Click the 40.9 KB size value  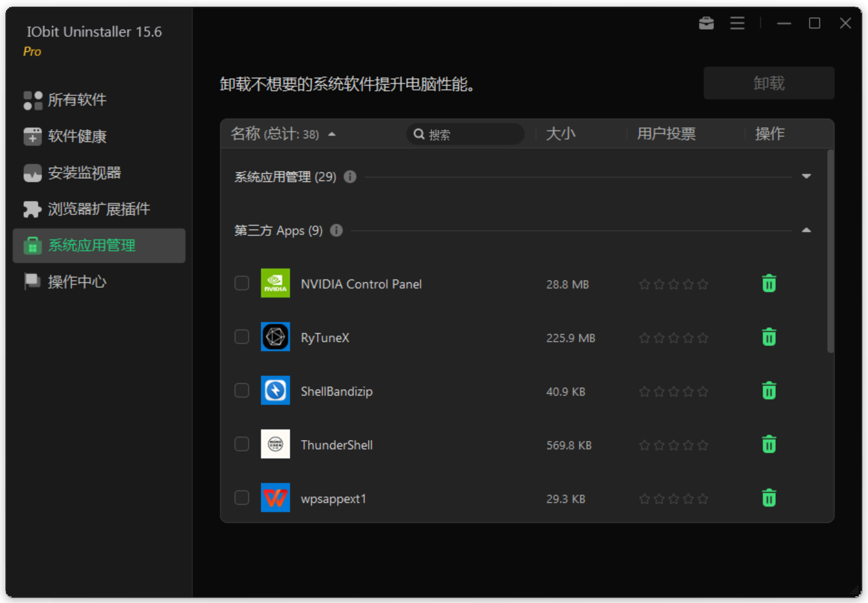[566, 391]
